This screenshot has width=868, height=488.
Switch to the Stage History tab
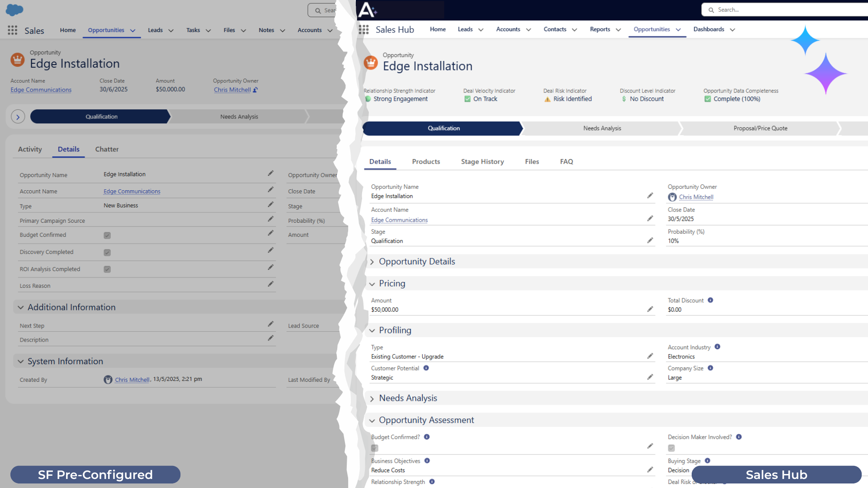tap(482, 162)
